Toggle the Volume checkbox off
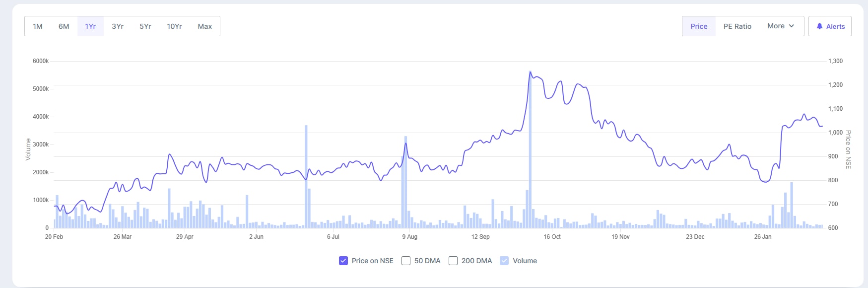This screenshot has height=288, width=868. (504, 261)
